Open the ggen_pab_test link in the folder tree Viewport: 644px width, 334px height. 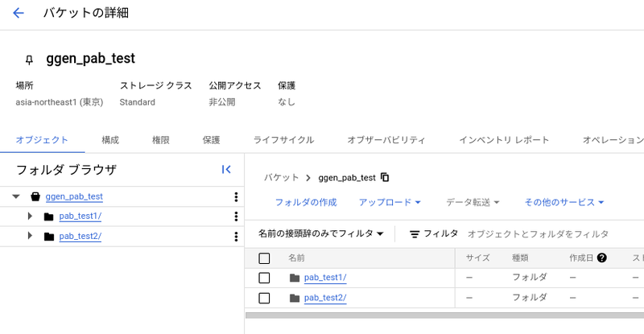tap(74, 197)
